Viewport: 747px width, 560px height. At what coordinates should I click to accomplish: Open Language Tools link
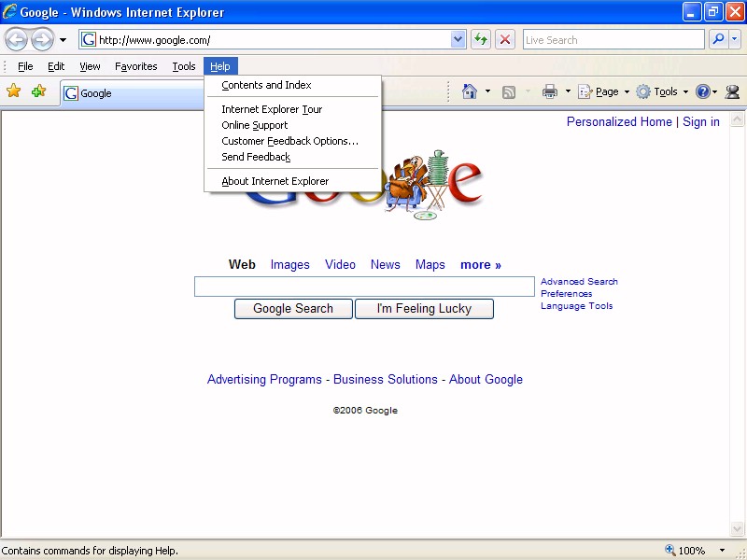(576, 306)
